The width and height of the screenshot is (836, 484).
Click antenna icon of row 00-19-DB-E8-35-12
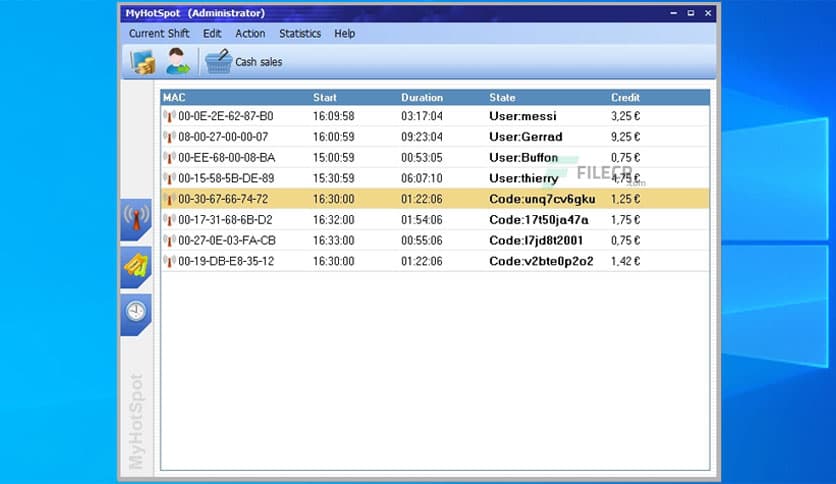pyautogui.click(x=169, y=262)
